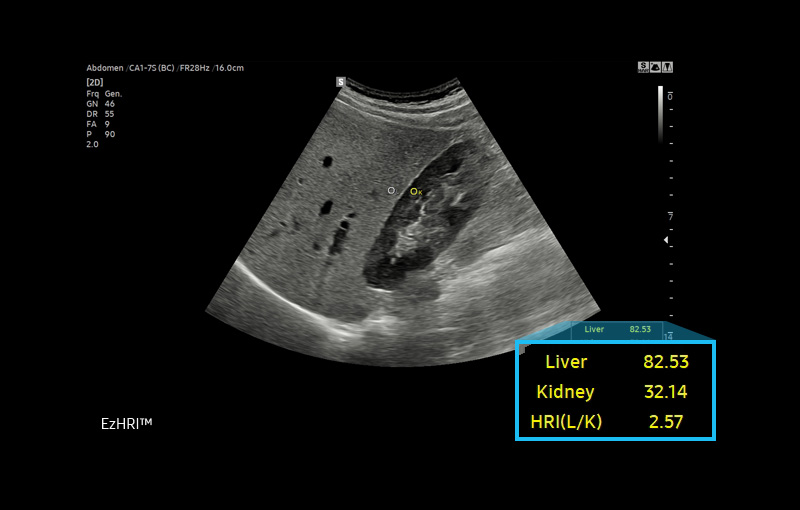
Task: Click the DR 55 dynamic range parameter
Action: [101, 115]
